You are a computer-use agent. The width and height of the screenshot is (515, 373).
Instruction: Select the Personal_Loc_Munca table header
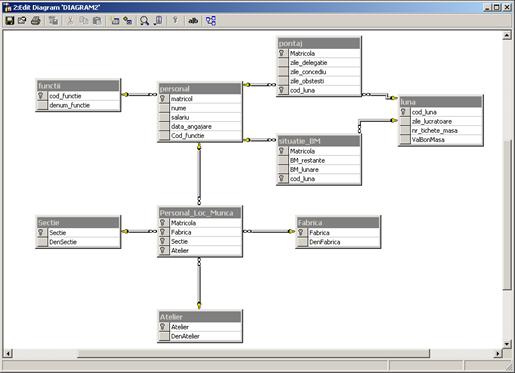200,213
